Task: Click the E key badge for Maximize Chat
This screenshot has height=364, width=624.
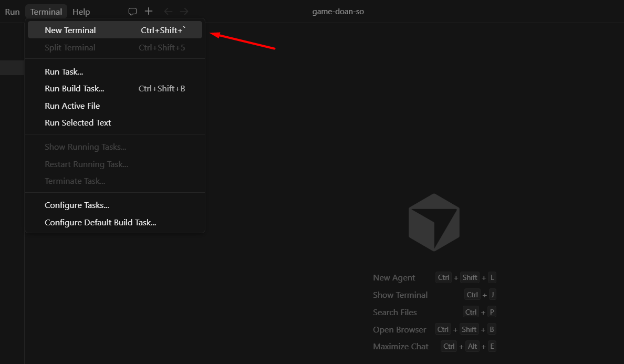Action: pyautogui.click(x=492, y=347)
